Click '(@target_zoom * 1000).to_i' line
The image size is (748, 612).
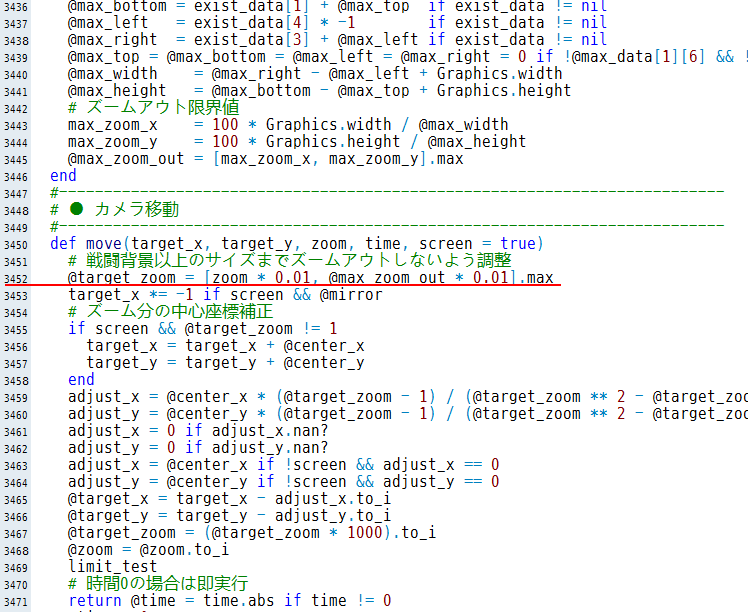[x=252, y=533]
